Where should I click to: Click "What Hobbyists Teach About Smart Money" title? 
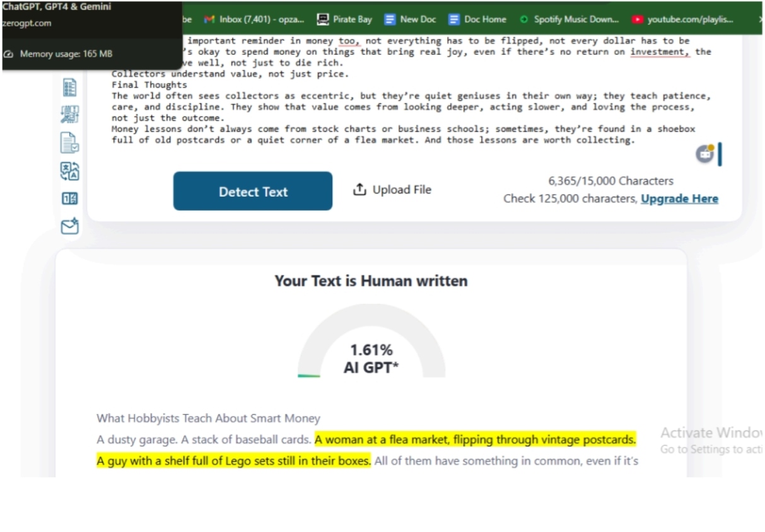point(208,419)
